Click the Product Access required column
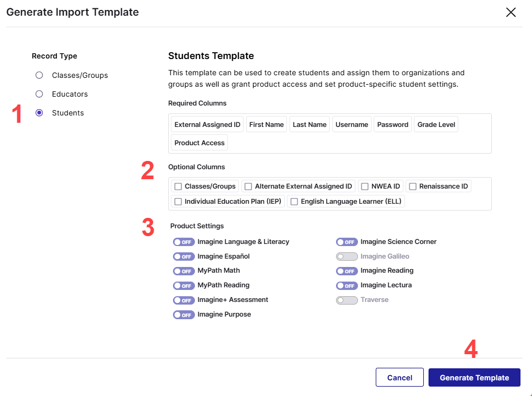 coord(200,143)
